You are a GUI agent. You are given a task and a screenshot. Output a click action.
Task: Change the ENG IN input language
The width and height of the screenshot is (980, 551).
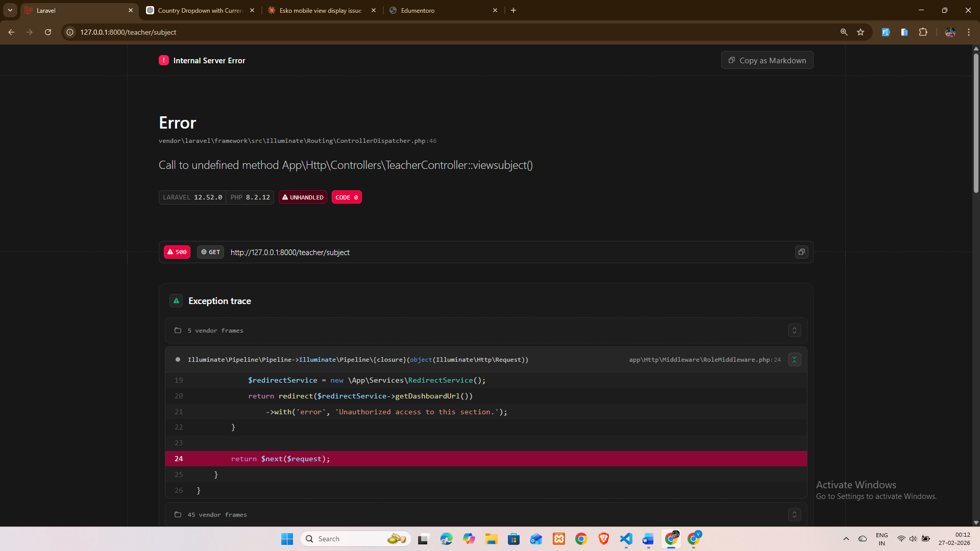tap(881, 539)
